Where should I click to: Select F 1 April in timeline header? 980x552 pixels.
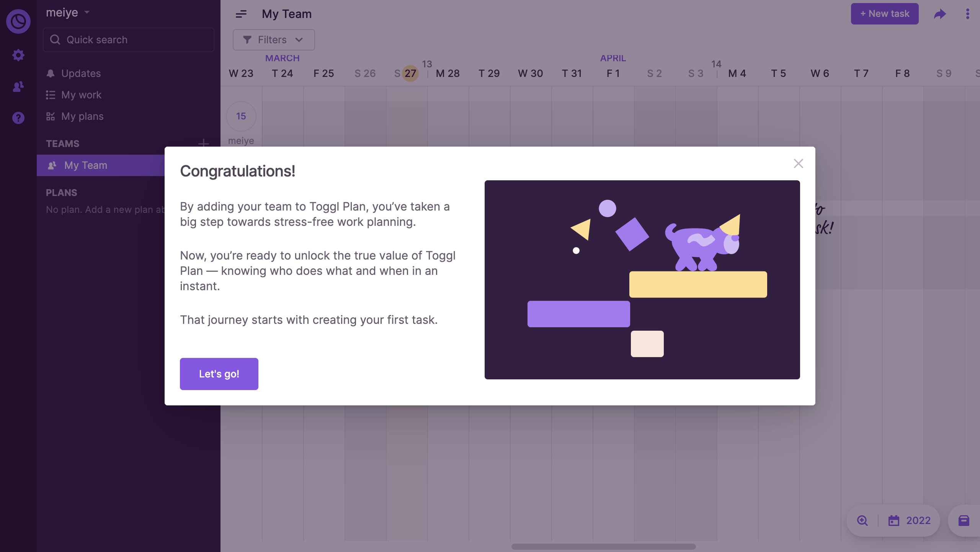tap(613, 73)
